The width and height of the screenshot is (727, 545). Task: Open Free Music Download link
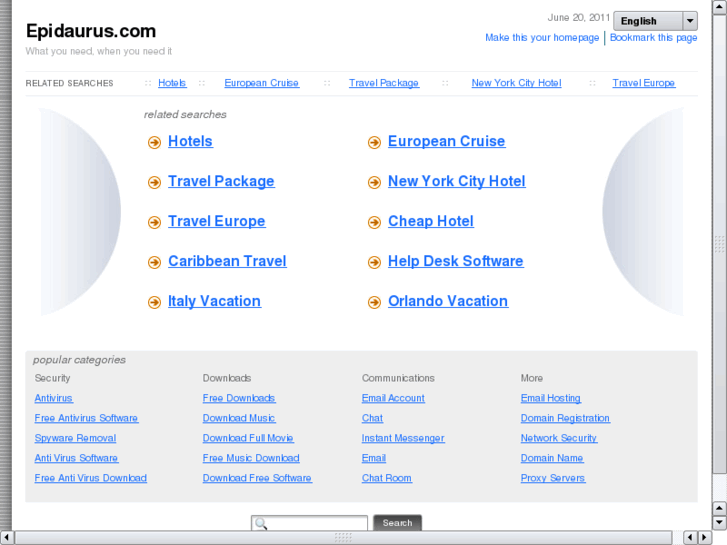251,458
